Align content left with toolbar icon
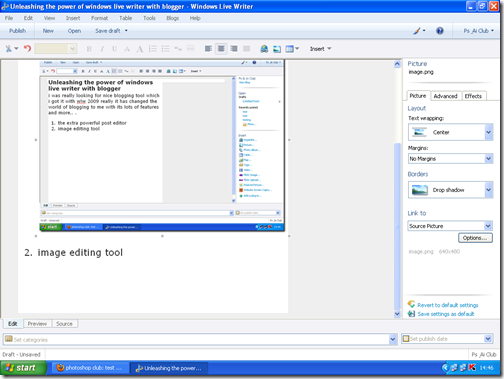 pyautogui.click(x=208, y=49)
